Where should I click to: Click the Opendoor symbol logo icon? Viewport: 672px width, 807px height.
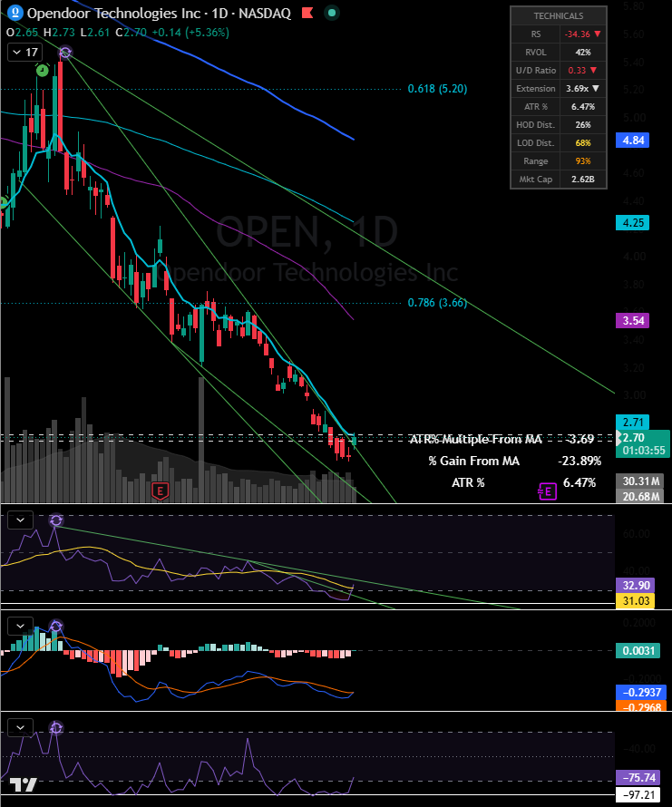[x=16, y=13]
